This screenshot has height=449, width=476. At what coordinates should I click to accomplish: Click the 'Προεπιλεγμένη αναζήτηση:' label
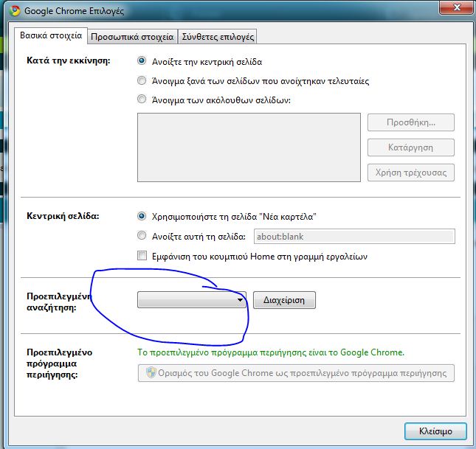click(59, 302)
